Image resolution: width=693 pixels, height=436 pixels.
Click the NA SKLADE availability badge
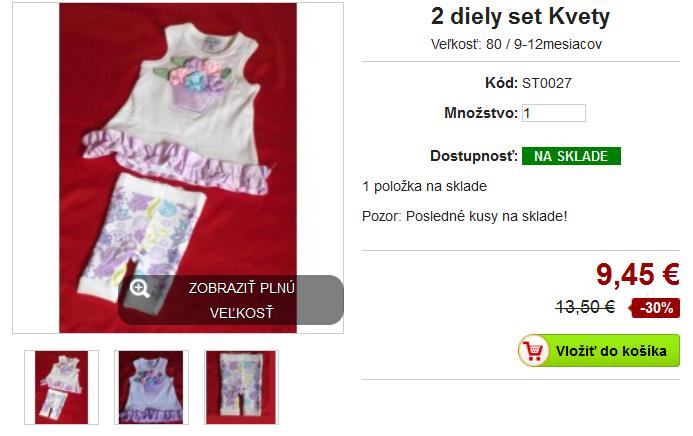(x=571, y=156)
